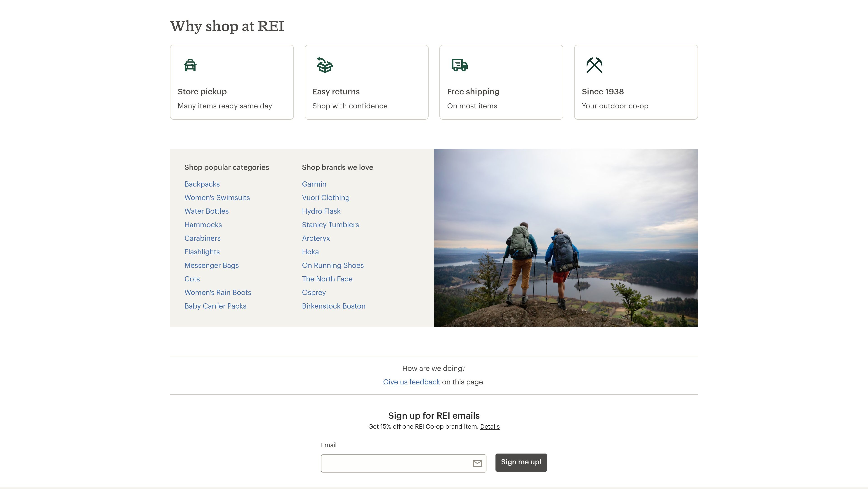Click the Shop brands we love heading
The image size is (868, 489).
(338, 167)
